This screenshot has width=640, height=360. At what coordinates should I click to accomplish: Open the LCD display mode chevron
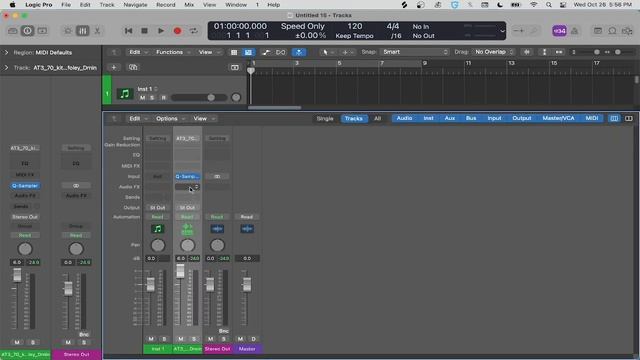(x=502, y=31)
